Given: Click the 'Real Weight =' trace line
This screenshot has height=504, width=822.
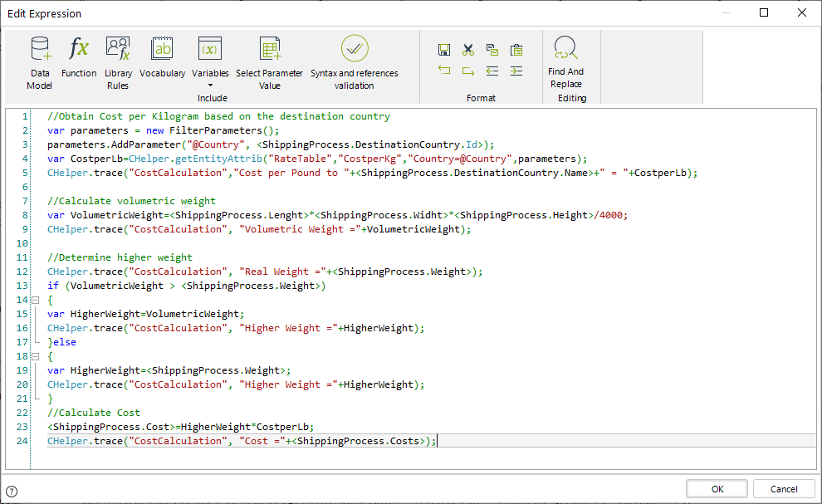Looking at the screenshot, I should pos(265,272).
